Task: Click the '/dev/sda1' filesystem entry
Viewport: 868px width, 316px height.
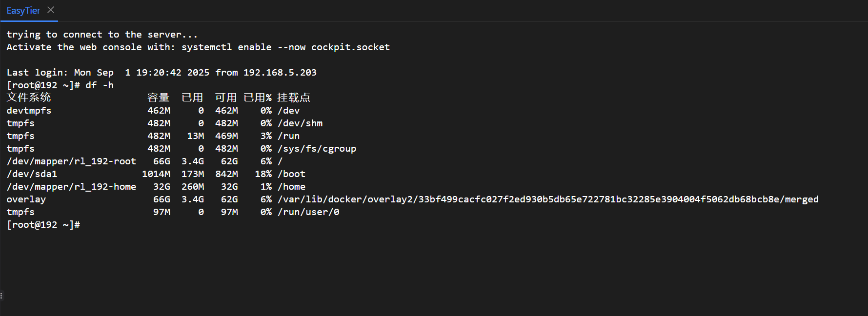Action: pos(32,174)
